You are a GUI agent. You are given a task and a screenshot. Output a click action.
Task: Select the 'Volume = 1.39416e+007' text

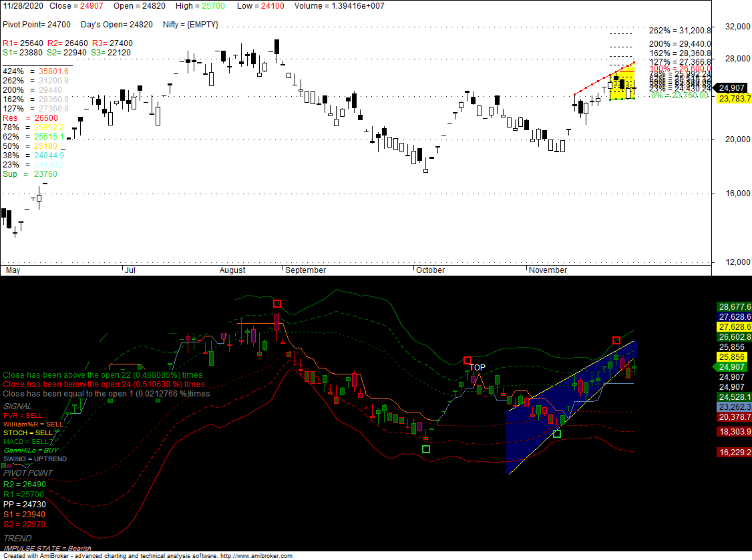339,6
